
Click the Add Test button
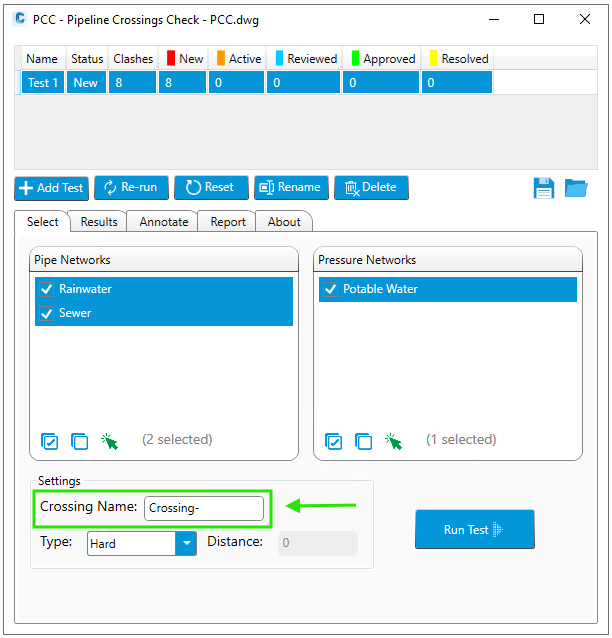click(51, 188)
